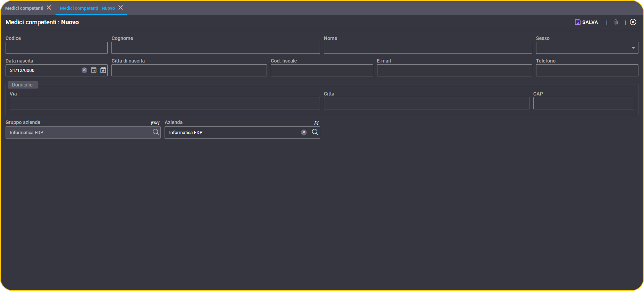Close the form with the circled X icon
The image size is (644, 291).
click(633, 22)
